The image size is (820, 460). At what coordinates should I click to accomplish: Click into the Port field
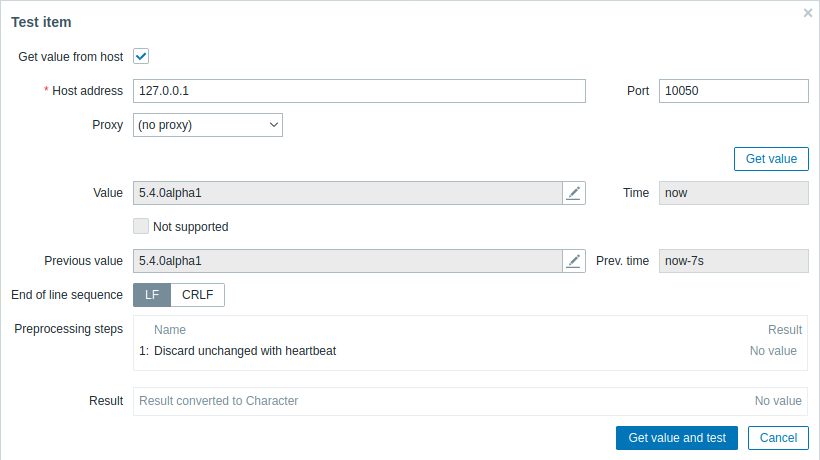(x=733, y=91)
